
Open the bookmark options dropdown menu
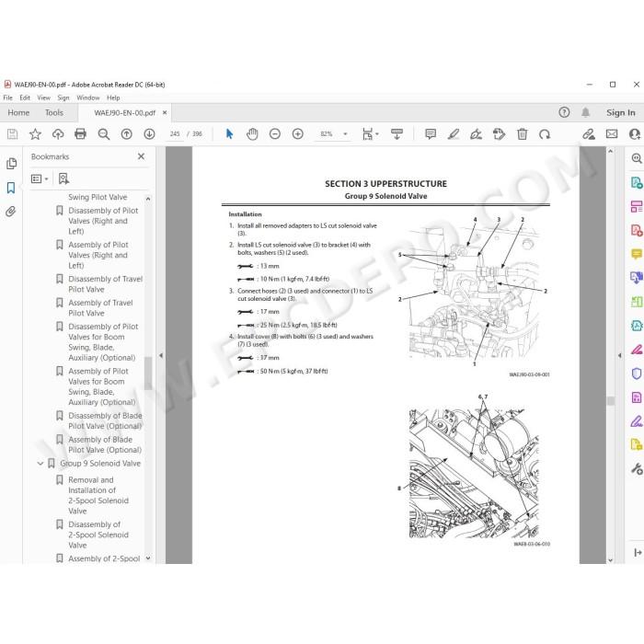click(40, 178)
